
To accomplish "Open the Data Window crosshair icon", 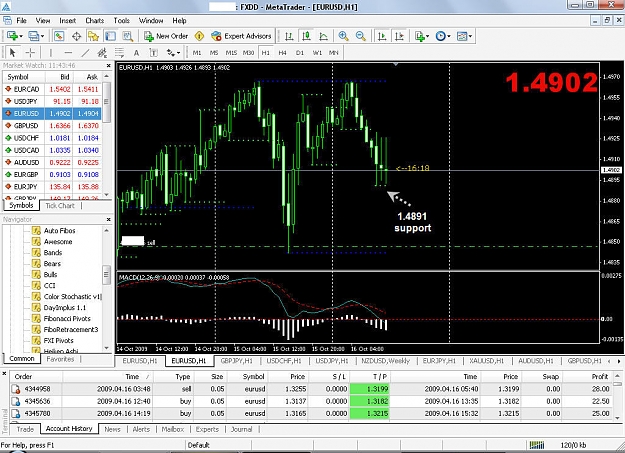I will [77, 36].
